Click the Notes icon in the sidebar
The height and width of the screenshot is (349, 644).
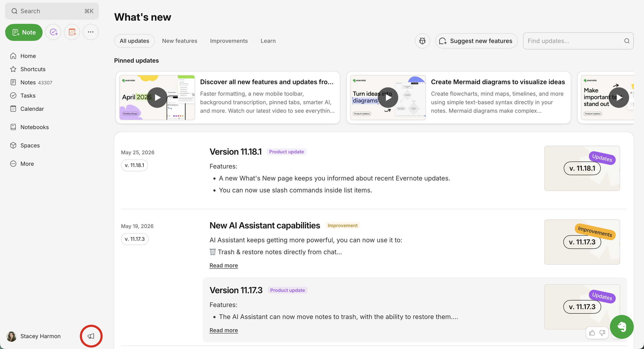coord(13,82)
